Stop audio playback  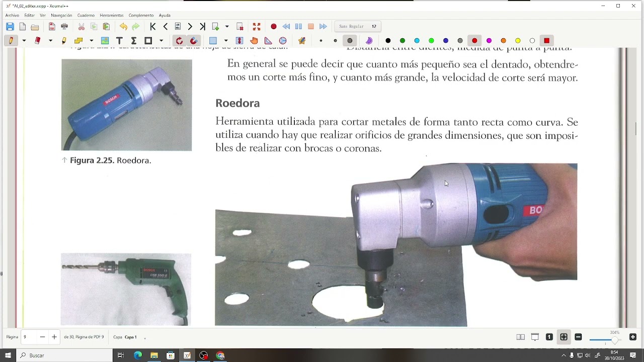tap(311, 27)
